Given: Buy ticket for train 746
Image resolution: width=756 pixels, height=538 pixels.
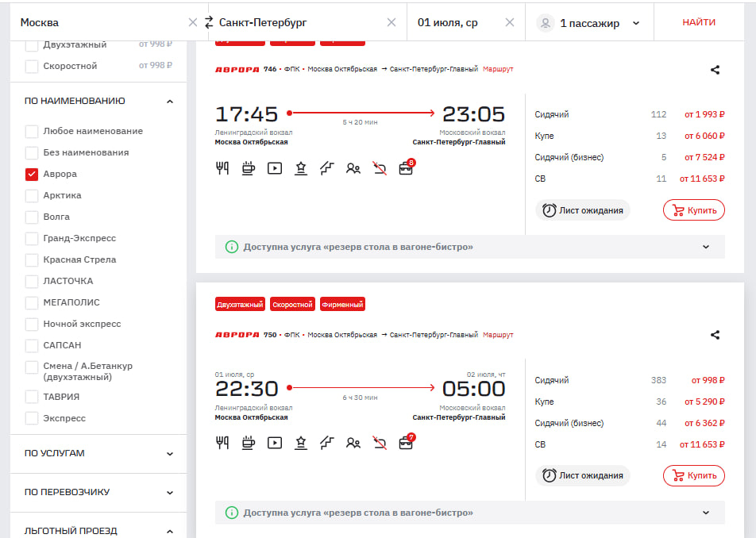Looking at the screenshot, I should point(694,210).
